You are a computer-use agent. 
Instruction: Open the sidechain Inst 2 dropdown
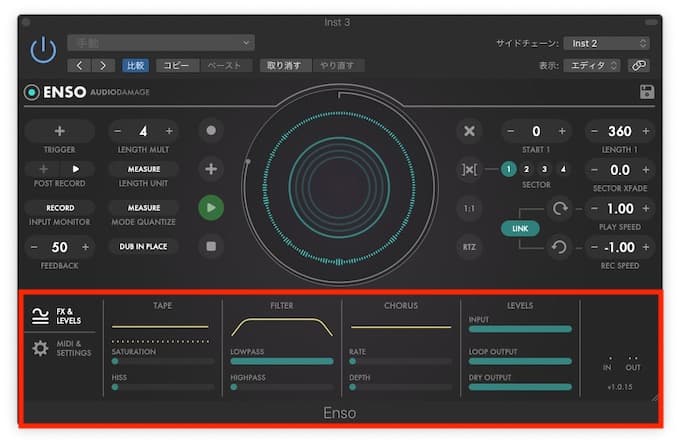(x=606, y=43)
